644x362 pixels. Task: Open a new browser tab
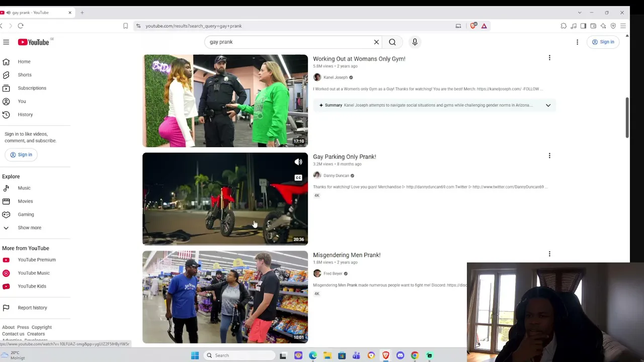(x=82, y=13)
